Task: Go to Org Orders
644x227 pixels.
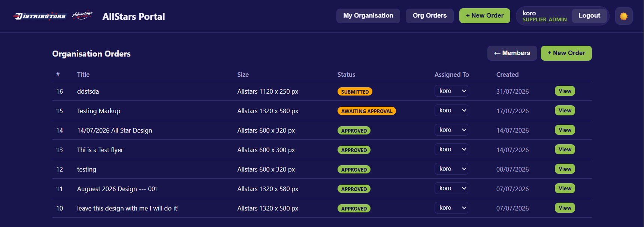Action: tap(430, 16)
